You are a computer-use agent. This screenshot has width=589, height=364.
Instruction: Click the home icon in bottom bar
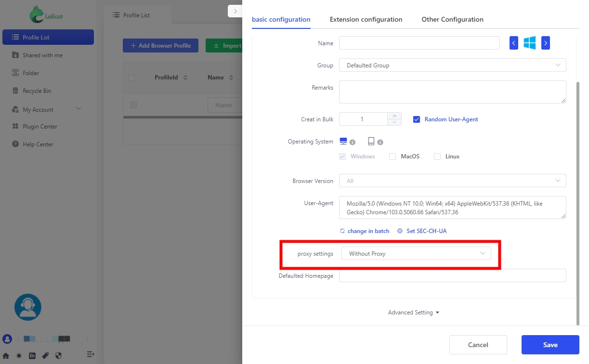coord(6,356)
